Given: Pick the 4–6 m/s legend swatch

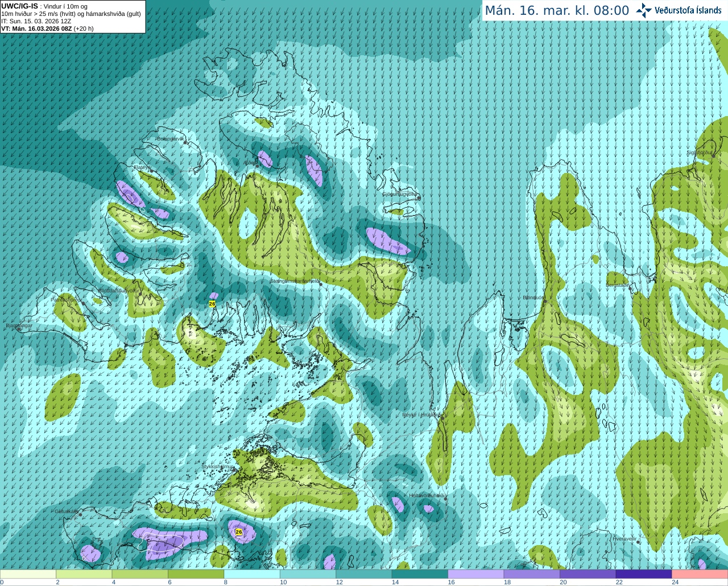Looking at the screenshot, I should pyautogui.click(x=140, y=574).
